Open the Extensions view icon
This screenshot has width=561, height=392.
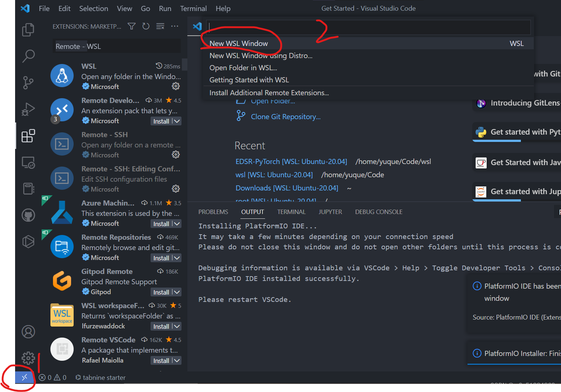(28, 136)
